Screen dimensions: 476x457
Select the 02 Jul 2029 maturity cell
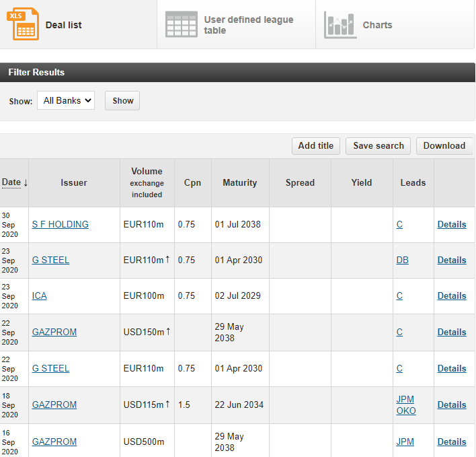coord(240,295)
